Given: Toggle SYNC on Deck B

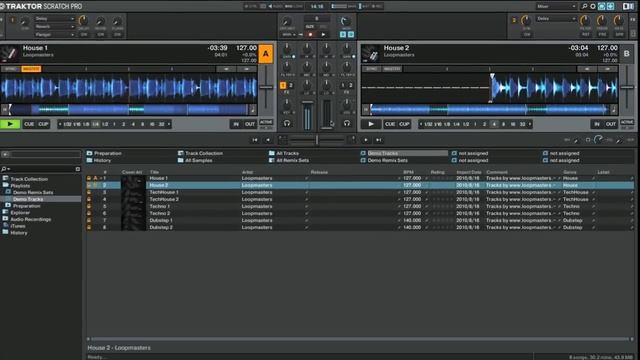Looking at the screenshot, I should pos(371,69).
